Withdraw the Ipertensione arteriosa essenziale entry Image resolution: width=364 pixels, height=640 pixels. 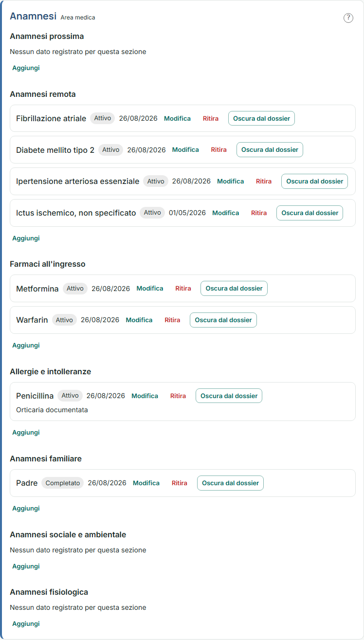coord(264,182)
